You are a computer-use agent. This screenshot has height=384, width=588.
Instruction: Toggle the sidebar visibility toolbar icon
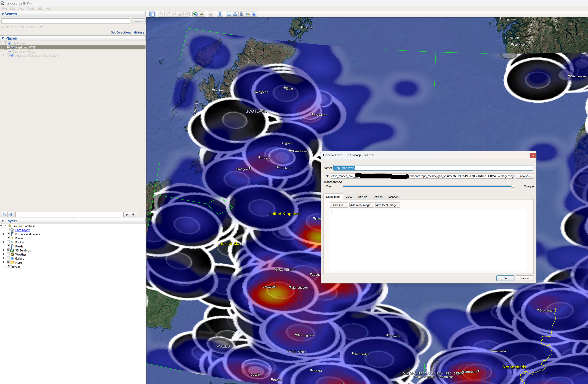tap(152, 14)
